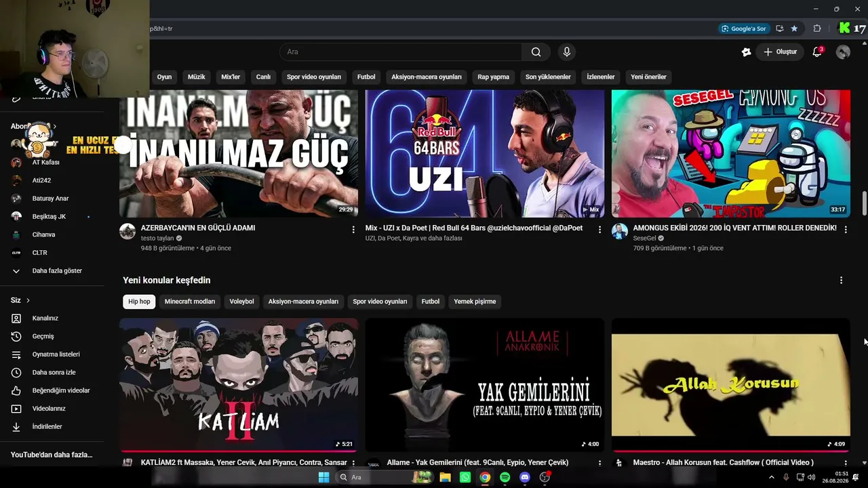The width and height of the screenshot is (868, 488).
Task: Expand the Siz section chevron
Action: click(x=28, y=300)
